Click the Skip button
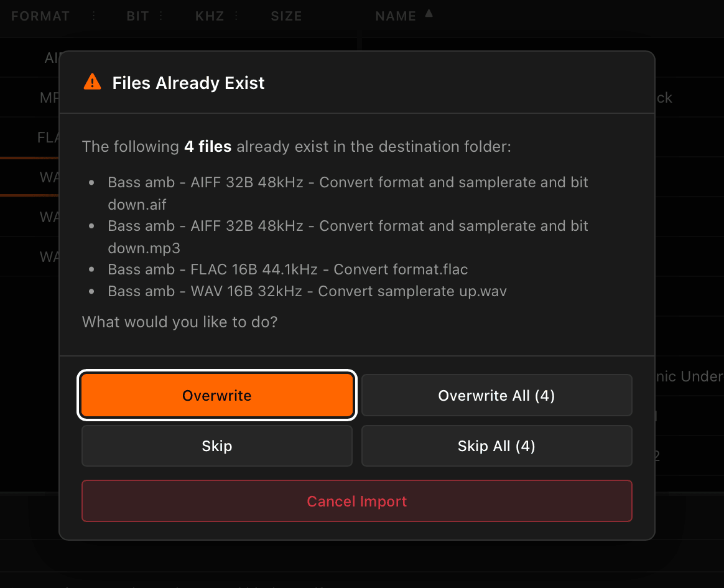724x588 pixels. pyautogui.click(x=216, y=446)
